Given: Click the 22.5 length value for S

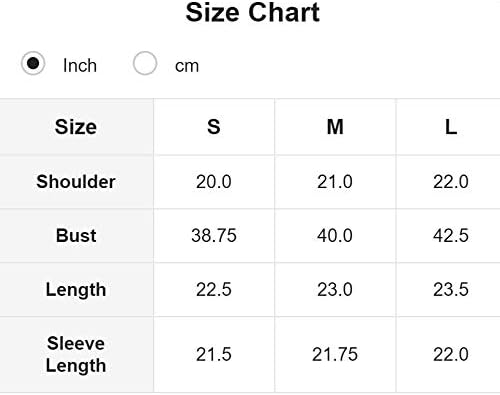Looking at the screenshot, I should coord(214,290).
